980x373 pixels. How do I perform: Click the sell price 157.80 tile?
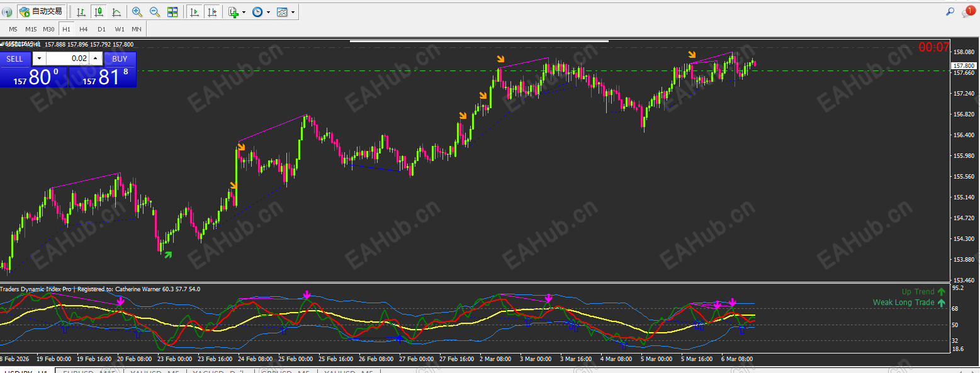pyautogui.click(x=33, y=77)
